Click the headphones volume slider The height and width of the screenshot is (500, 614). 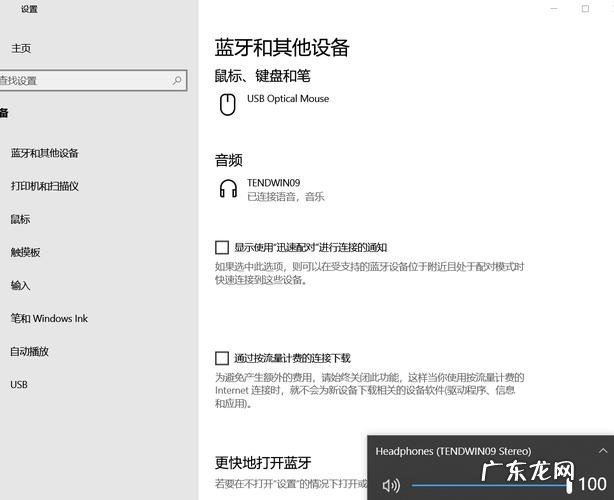[488, 485]
